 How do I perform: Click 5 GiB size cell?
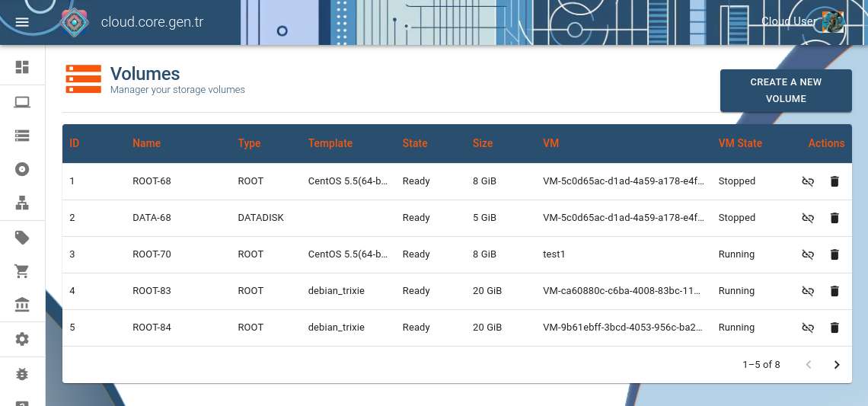tap(484, 218)
